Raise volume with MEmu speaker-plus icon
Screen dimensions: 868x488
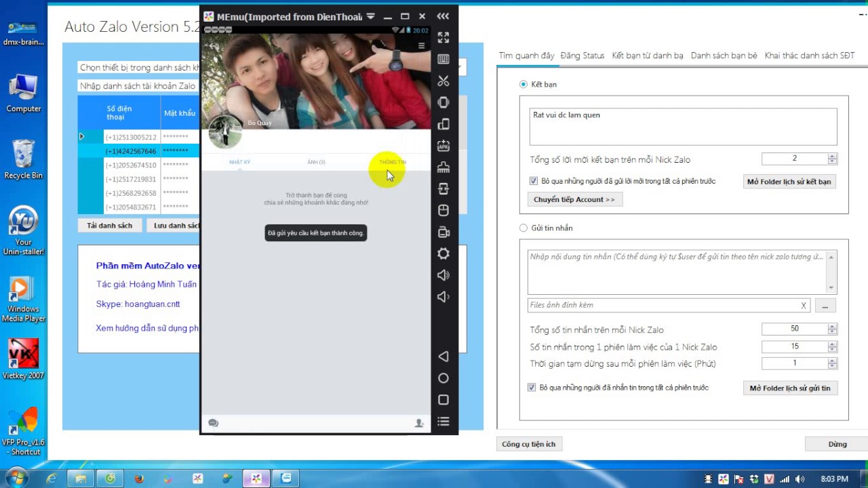443,275
